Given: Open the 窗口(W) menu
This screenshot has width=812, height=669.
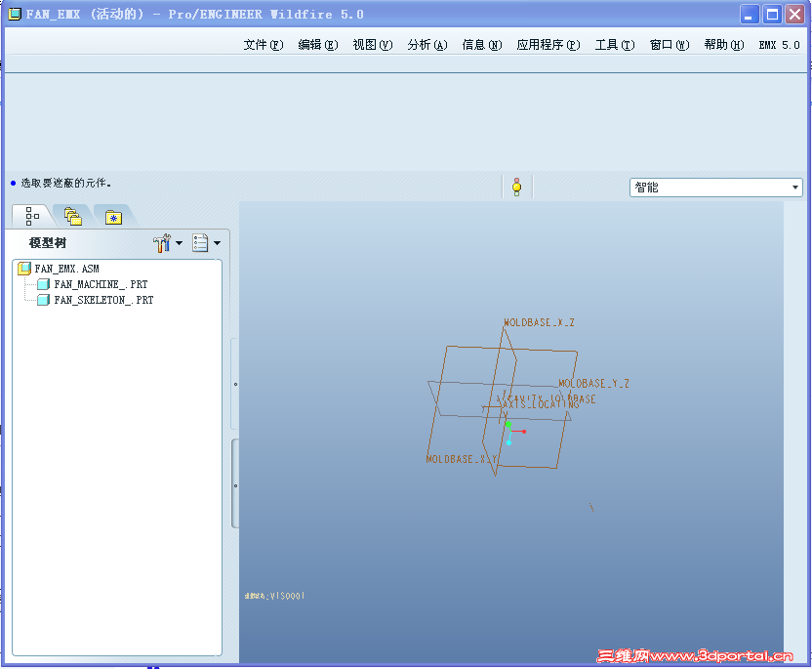Looking at the screenshot, I should tap(670, 45).
